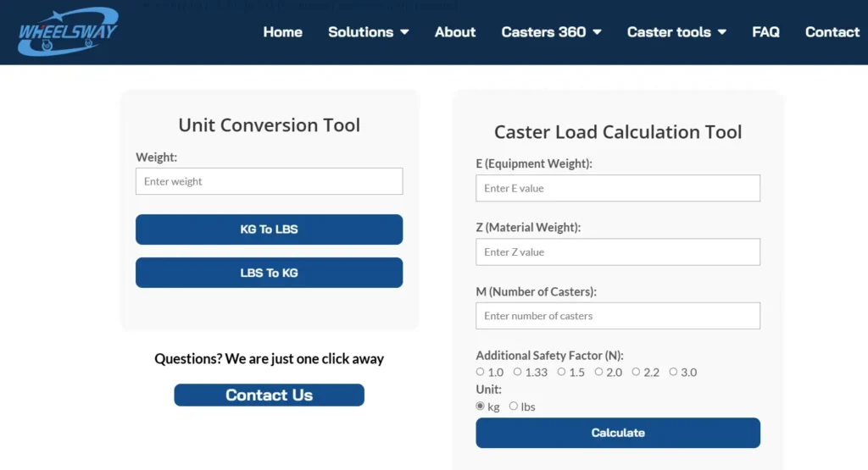Focus the Material Weight Z field
The height and width of the screenshot is (470, 868).
pyautogui.click(x=618, y=252)
